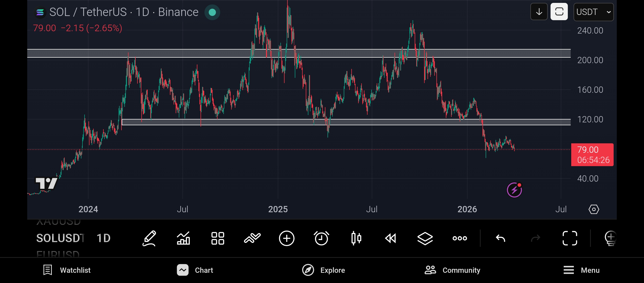Tap the red 79.00 current price label
The height and width of the screenshot is (283, 644).
(592, 155)
